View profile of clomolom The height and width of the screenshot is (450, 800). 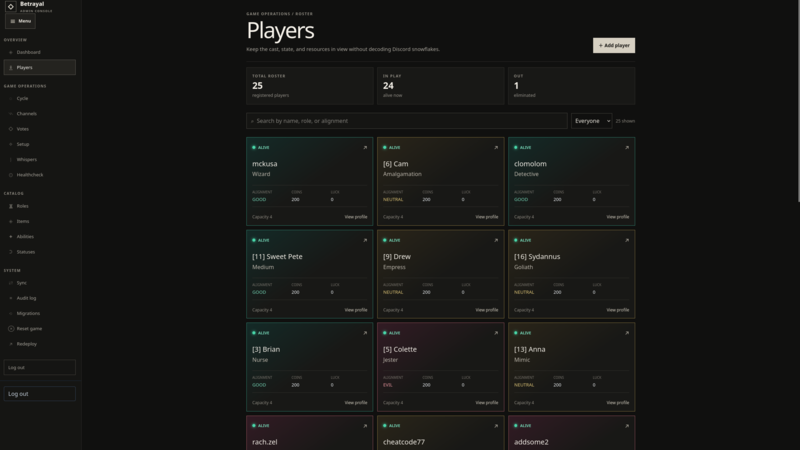click(617, 217)
